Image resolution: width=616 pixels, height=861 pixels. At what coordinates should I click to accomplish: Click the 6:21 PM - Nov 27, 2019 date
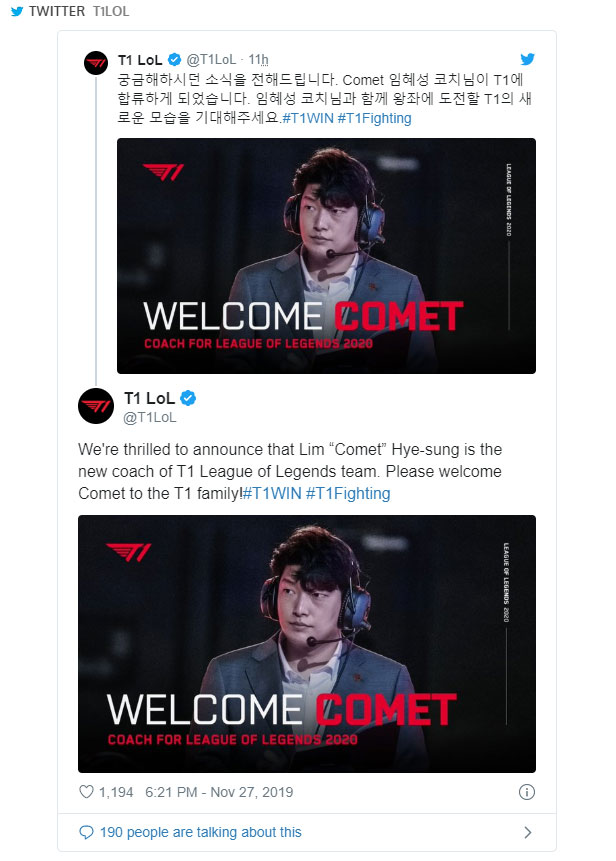pos(219,792)
